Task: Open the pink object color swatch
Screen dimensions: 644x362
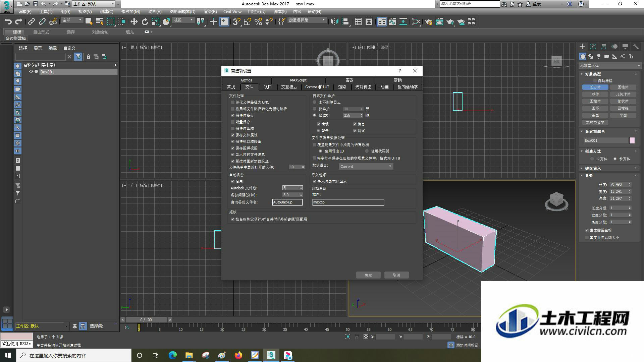Action: (632, 140)
